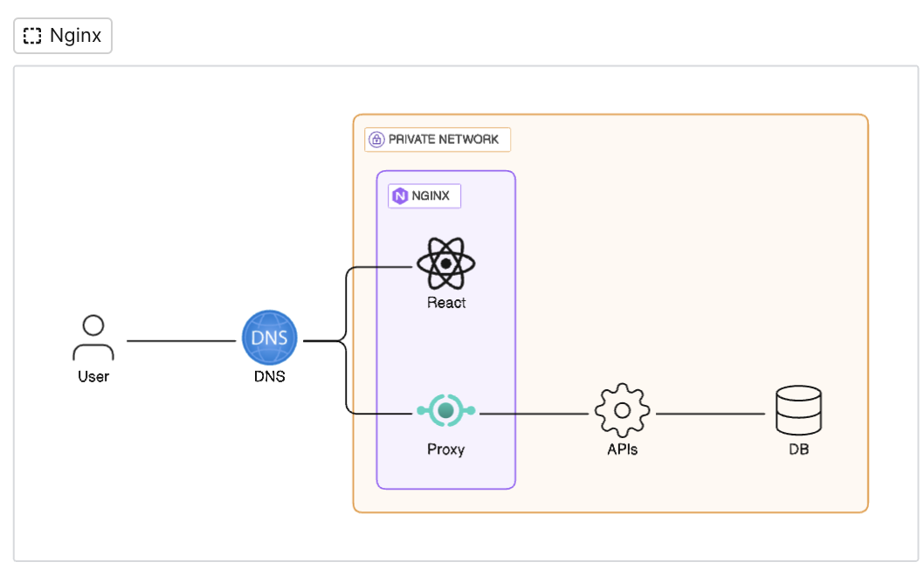Viewport: 924px width, 569px height.
Task: Select the connector line between APIs and DB
Action: (711, 414)
